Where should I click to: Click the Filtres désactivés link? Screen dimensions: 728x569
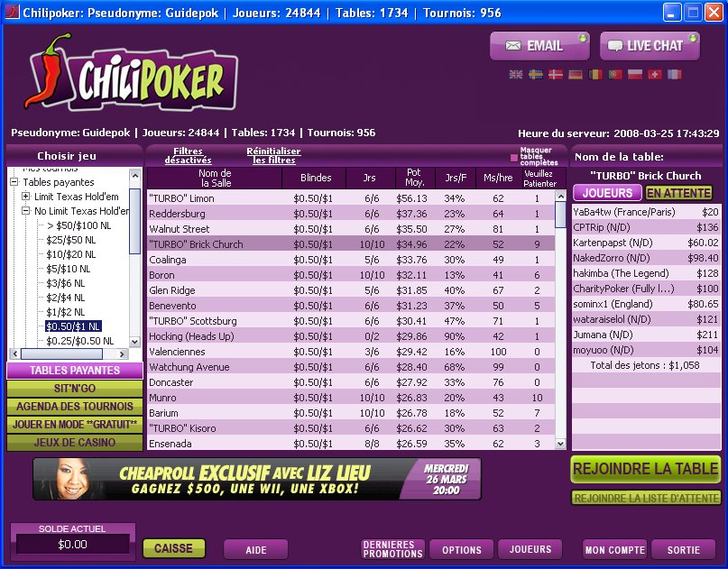[188, 155]
